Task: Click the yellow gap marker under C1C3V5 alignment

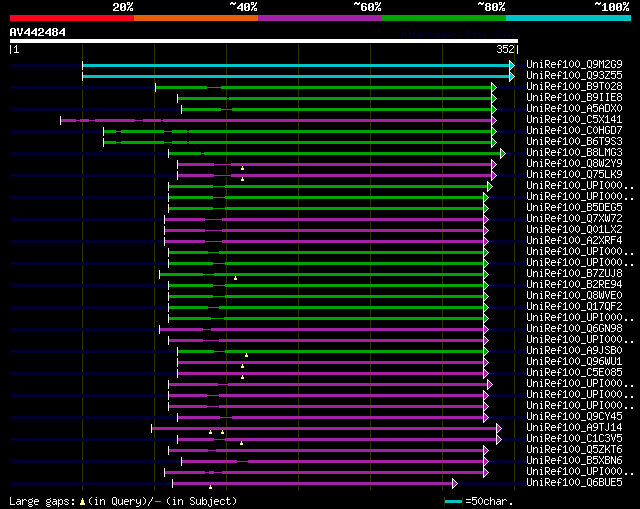Action: click(x=242, y=443)
